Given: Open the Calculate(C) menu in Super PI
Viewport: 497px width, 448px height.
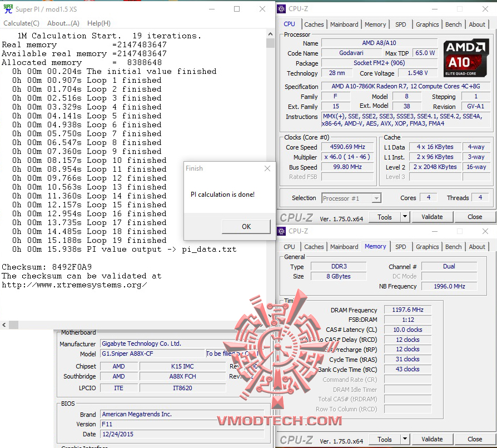Looking at the screenshot, I should [x=21, y=23].
